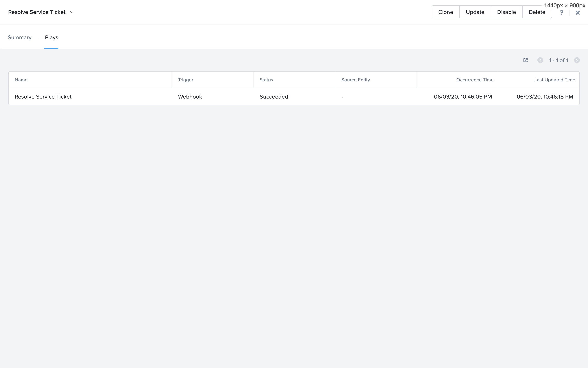
Task: Click the 1 - 1 of 1 pagination text
Action: (x=558, y=60)
